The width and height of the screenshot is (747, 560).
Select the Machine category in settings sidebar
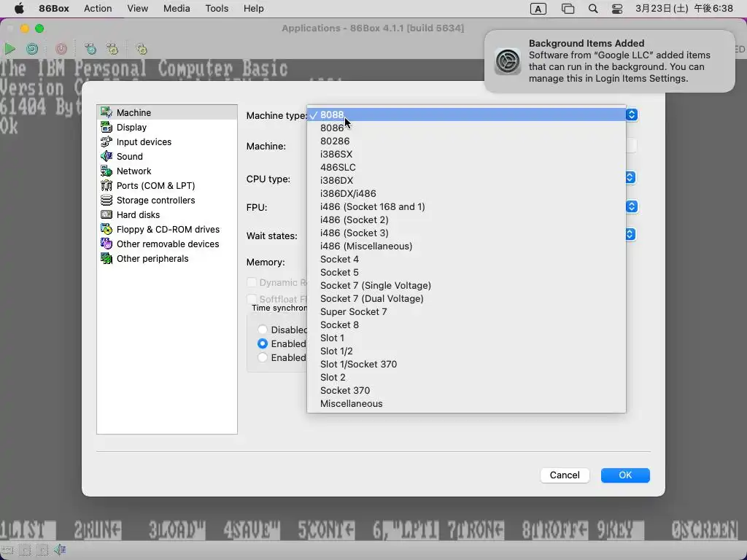coord(167,112)
